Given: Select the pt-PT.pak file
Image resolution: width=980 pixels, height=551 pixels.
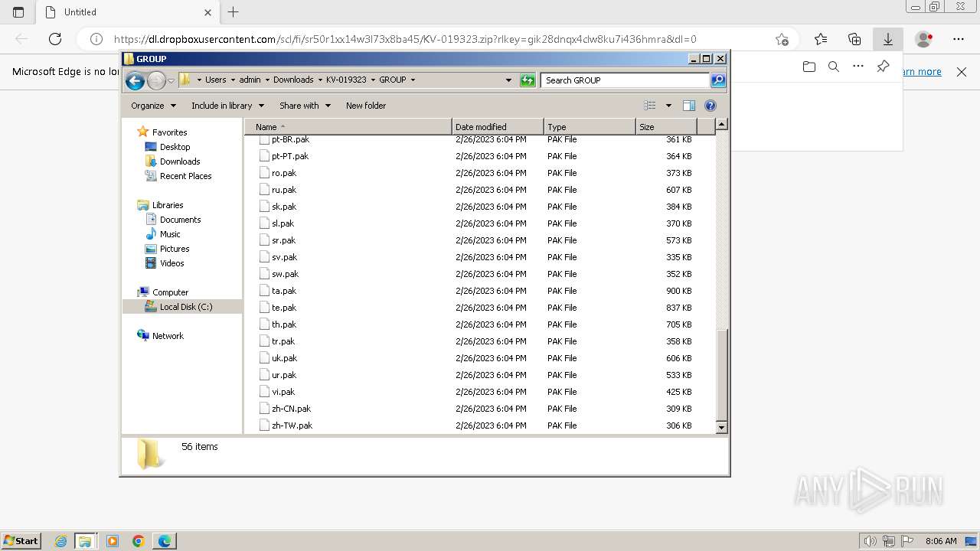Looking at the screenshot, I should pyautogui.click(x=290, y=156).
